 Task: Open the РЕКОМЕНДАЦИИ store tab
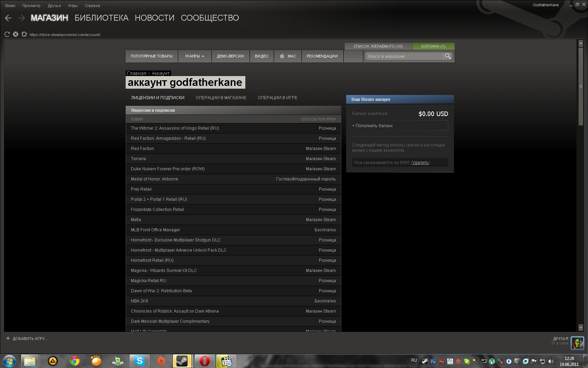point(322,56)
